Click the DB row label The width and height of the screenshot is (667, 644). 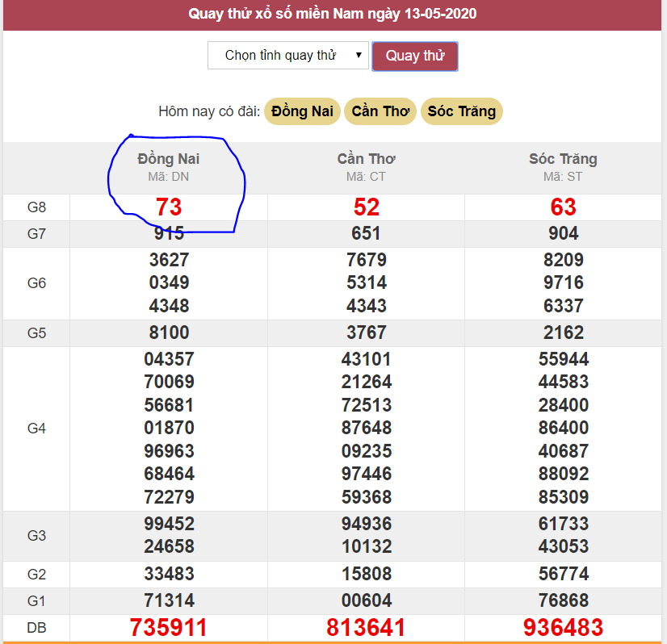(x=36, y=628)
